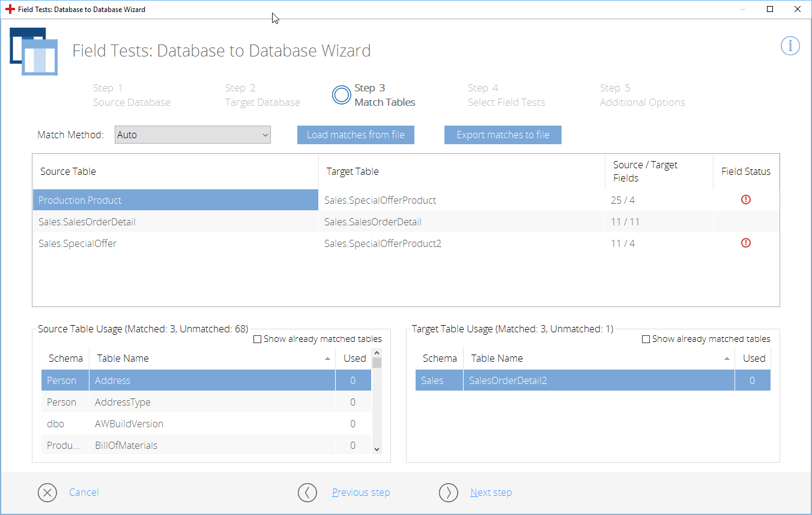Go to Step 1 Source Database
This screenshot has height=515, width=812.
coord(132,96)
